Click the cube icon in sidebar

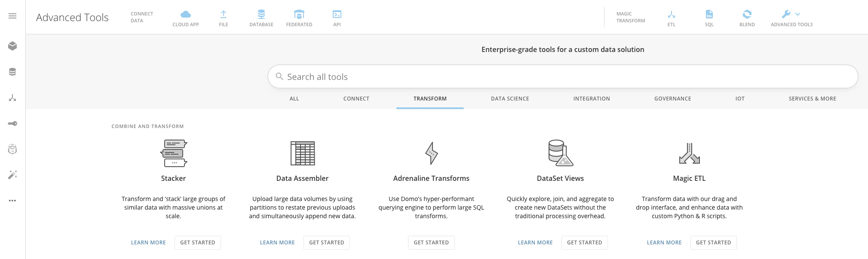tap(12, 46)
